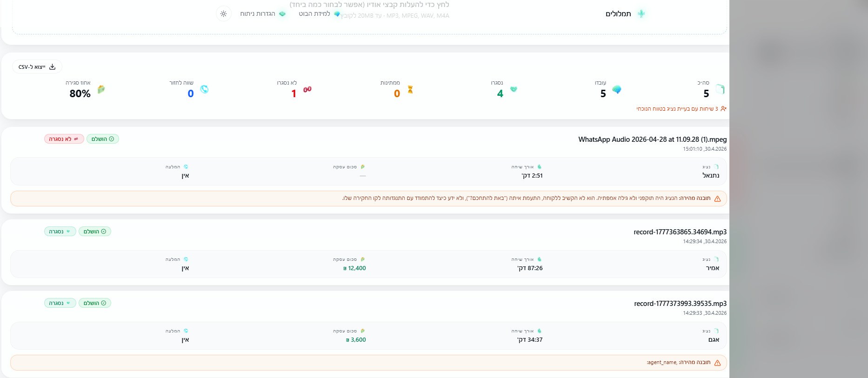
Task: Click warning icon on נתנאל quick insight
Action: 717,199
